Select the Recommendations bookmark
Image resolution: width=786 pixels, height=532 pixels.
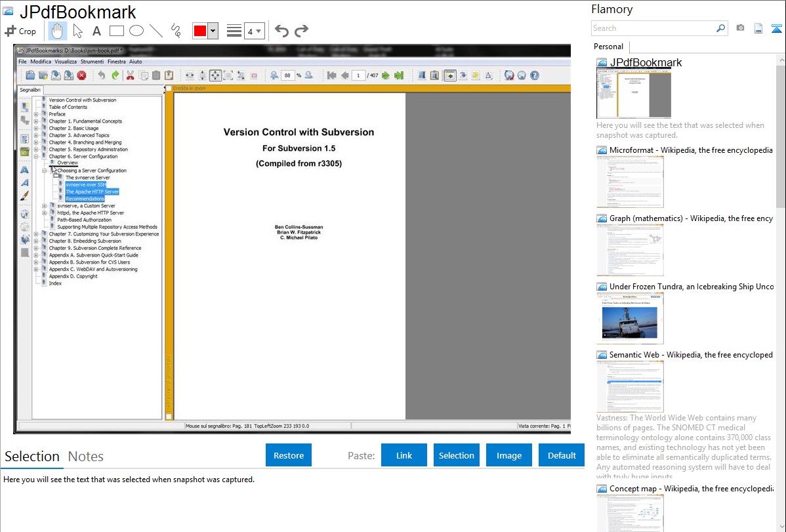coord(85,199)
